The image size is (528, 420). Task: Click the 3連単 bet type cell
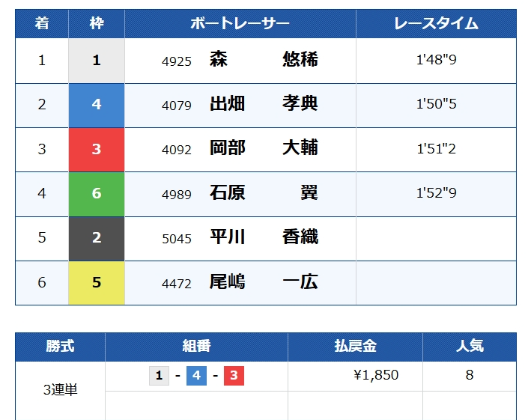[x=60, y=390]
